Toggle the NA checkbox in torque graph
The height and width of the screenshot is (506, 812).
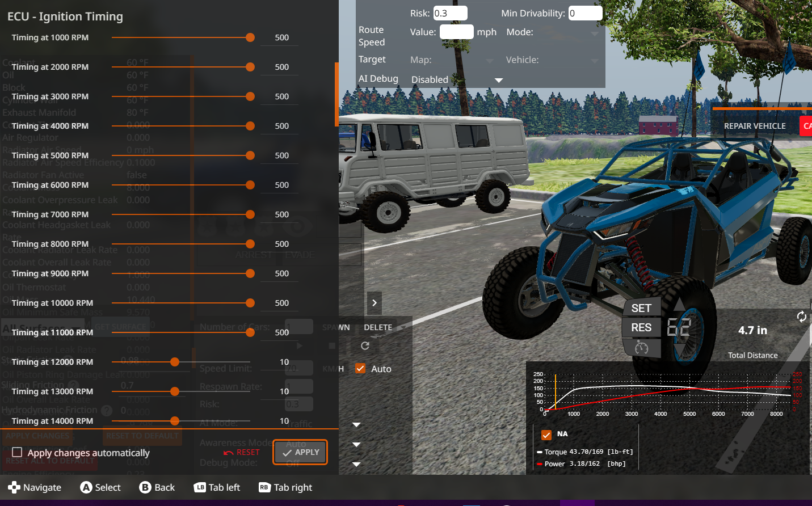546,435
